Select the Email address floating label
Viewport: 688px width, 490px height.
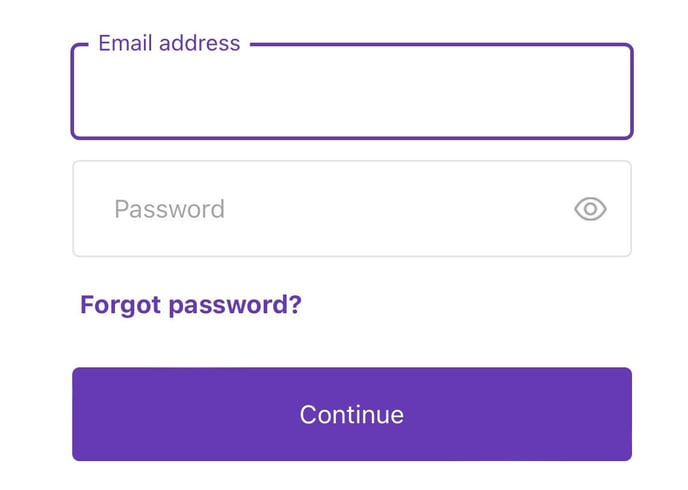[x=169, y=43]
